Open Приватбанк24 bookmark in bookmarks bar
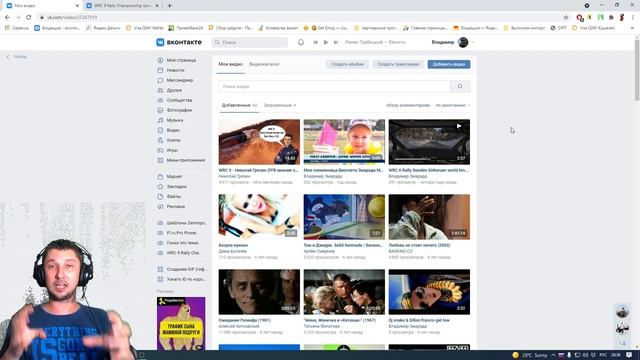 point(186,28)
